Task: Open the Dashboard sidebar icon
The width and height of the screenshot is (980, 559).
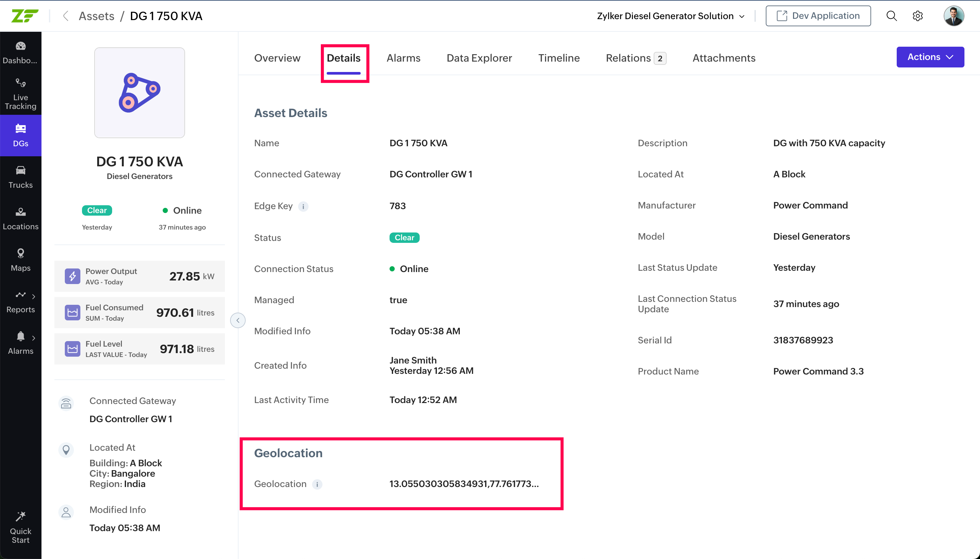Action: 20,52
